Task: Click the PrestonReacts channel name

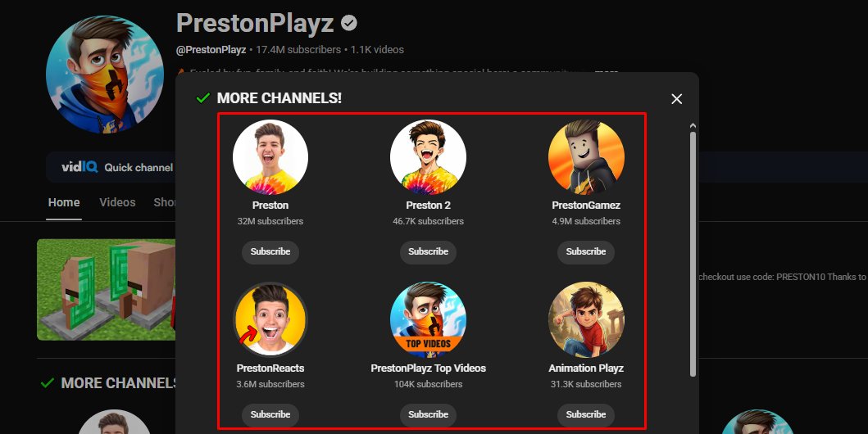Action: (x=270, y=368)
